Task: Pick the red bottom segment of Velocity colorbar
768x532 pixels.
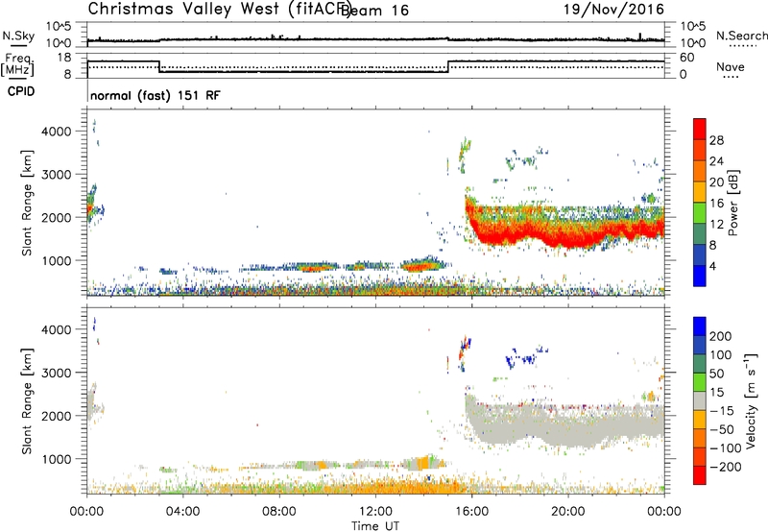Action: tap(700, 475)
